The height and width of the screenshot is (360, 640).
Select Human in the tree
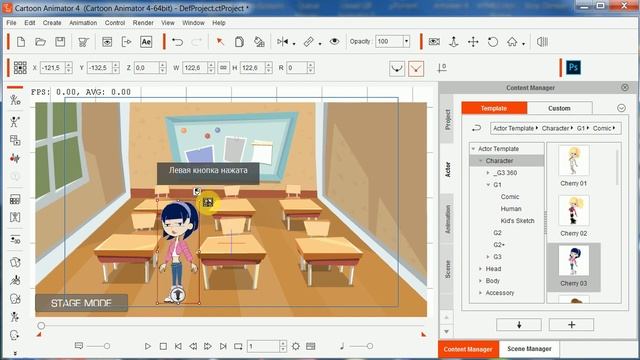tap(511, 209)
